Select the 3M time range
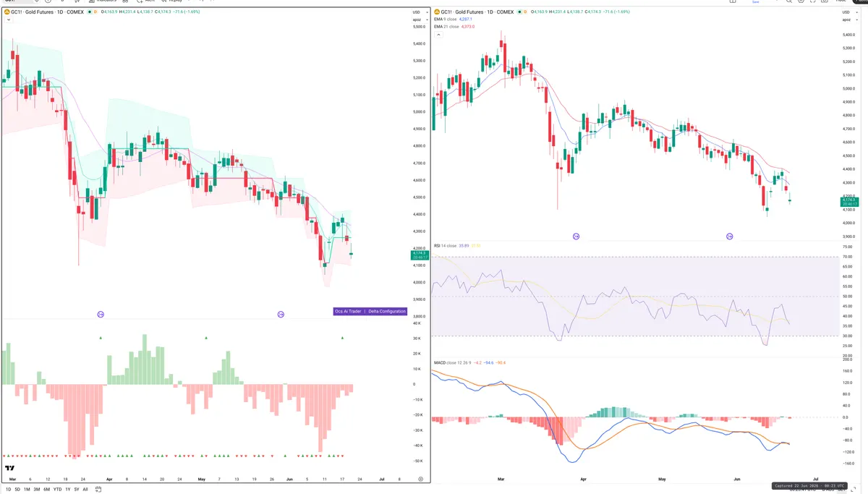868x494 pixels. [x=36, y=489]
